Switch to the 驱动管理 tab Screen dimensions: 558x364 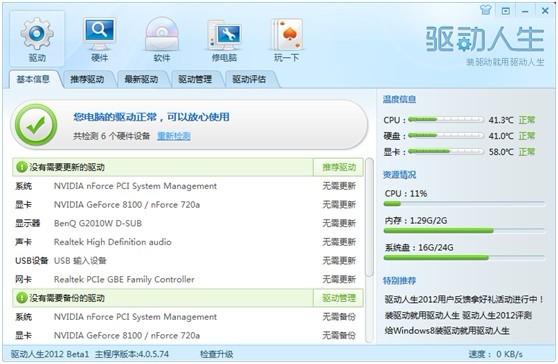(195, 79)
